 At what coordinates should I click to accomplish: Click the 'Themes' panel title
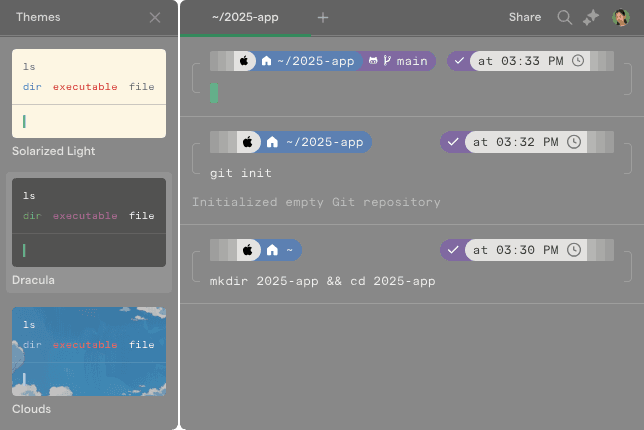point(38,17)
